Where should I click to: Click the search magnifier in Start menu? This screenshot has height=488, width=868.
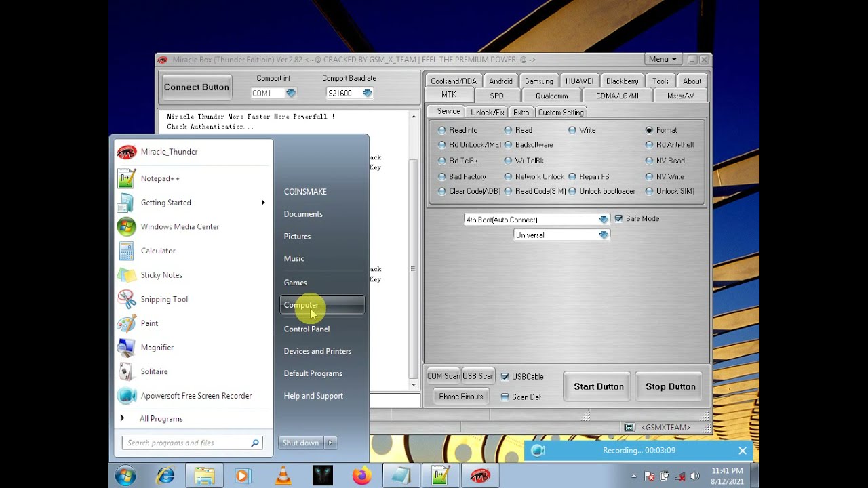[x=255, y=443]
